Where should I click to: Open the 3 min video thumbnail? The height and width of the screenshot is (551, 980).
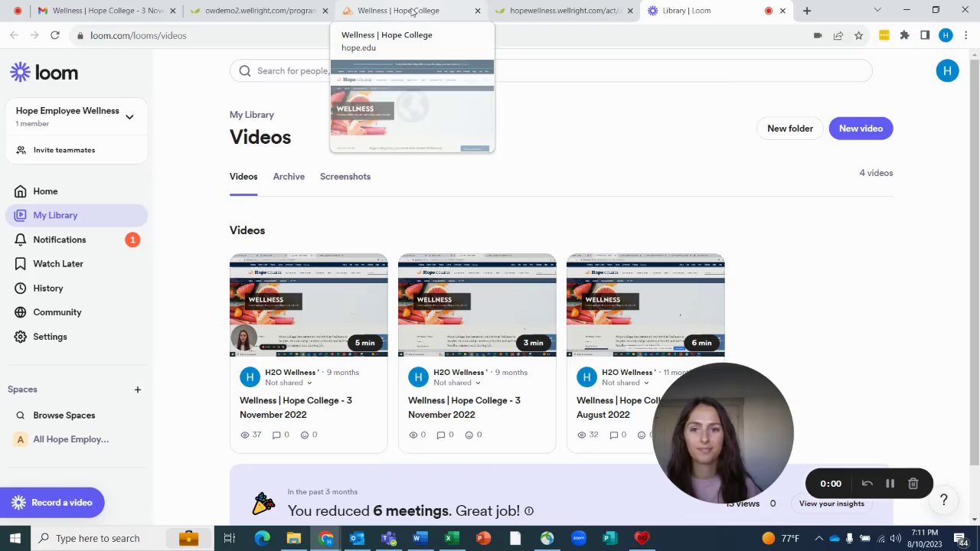click(477, 305)
